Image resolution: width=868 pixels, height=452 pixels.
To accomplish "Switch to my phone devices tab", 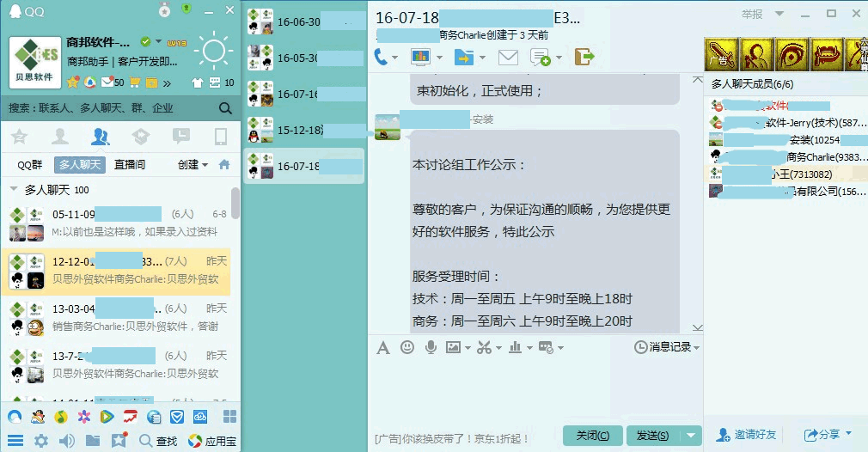I will point(221,136).
